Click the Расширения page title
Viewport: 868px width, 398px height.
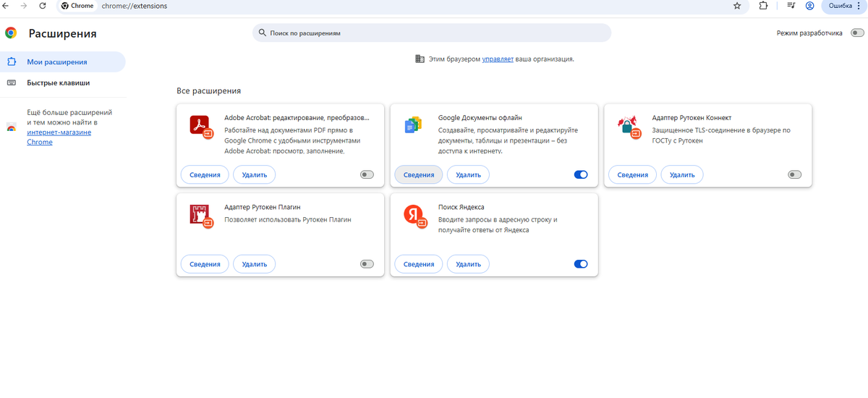(62, 34)
